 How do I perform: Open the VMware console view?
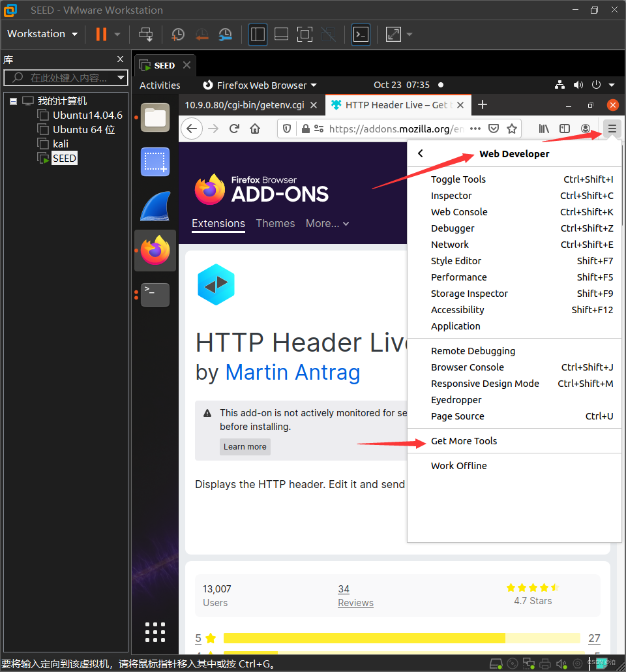[x=361, y=35]
